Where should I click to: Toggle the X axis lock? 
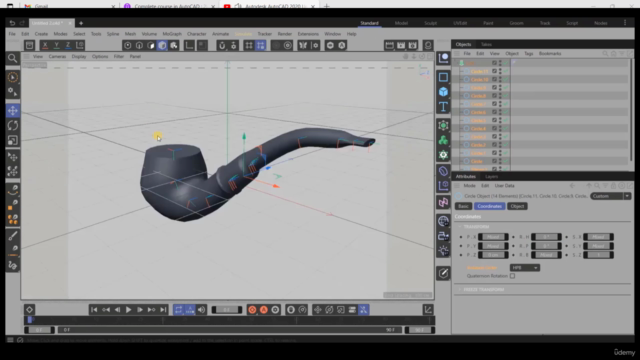point(45,45)
